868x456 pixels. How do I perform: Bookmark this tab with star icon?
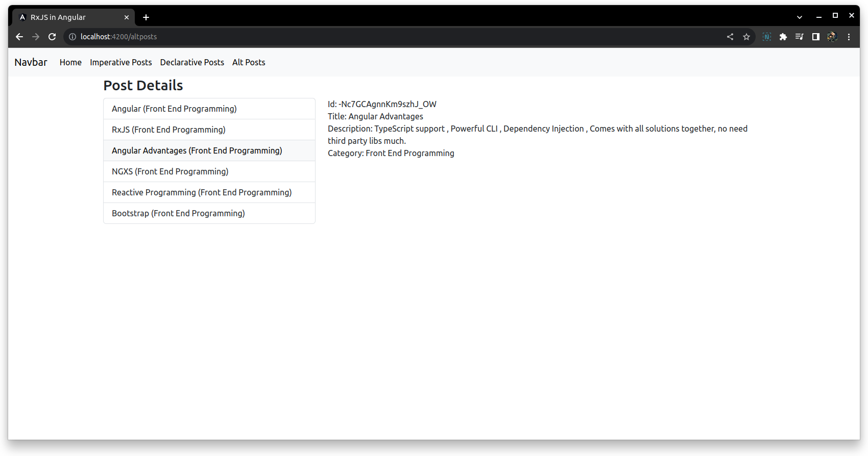click(x=746, y=37)
